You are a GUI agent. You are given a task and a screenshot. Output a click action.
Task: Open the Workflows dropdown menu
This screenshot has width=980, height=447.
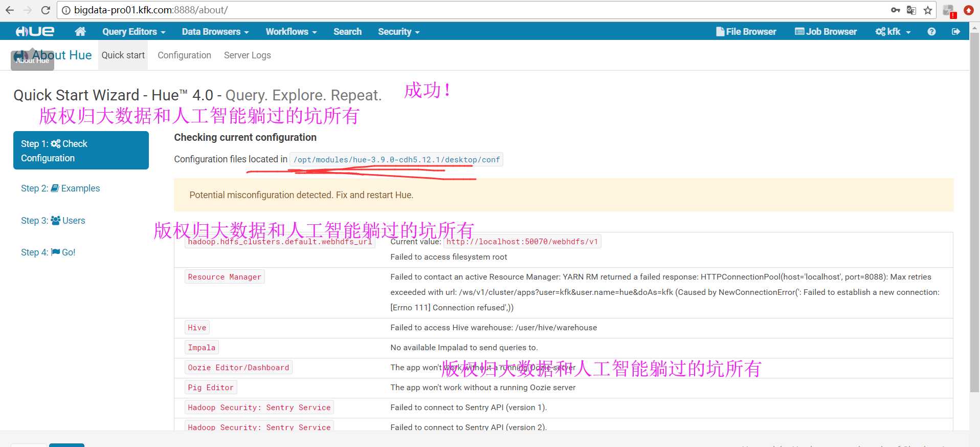[291, 32]
